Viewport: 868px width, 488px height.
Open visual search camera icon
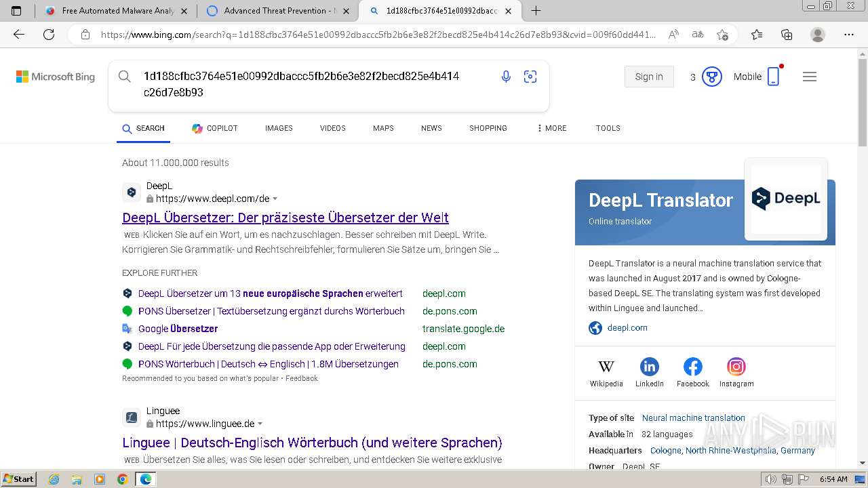point(530,77)
